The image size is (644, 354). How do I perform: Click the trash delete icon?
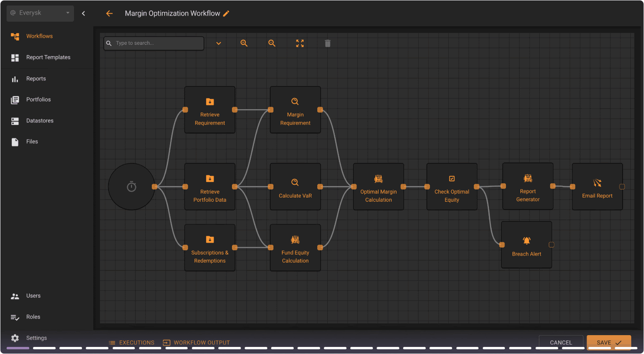click(x=328, y=43)
